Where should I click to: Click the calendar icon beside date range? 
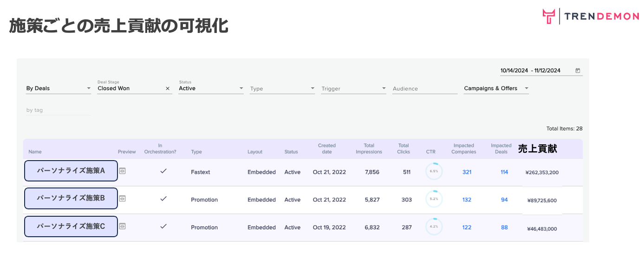578,71
